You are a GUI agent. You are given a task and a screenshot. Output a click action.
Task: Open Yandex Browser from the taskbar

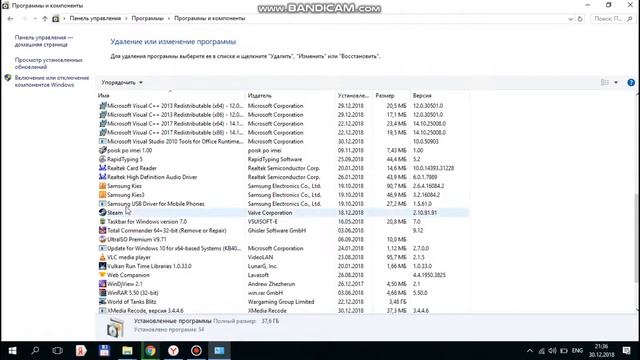pyautogui.click(x=173, y=351)
